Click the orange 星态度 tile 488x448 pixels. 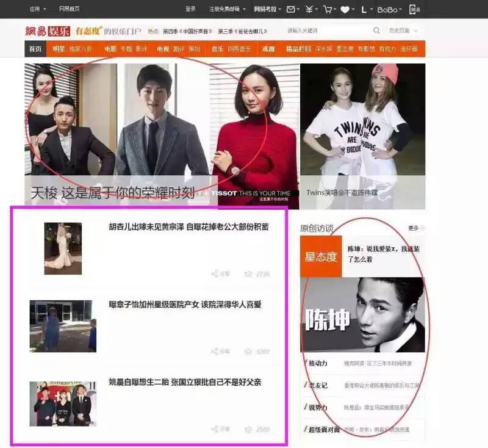pyautogui.click(x=321, y=256)
